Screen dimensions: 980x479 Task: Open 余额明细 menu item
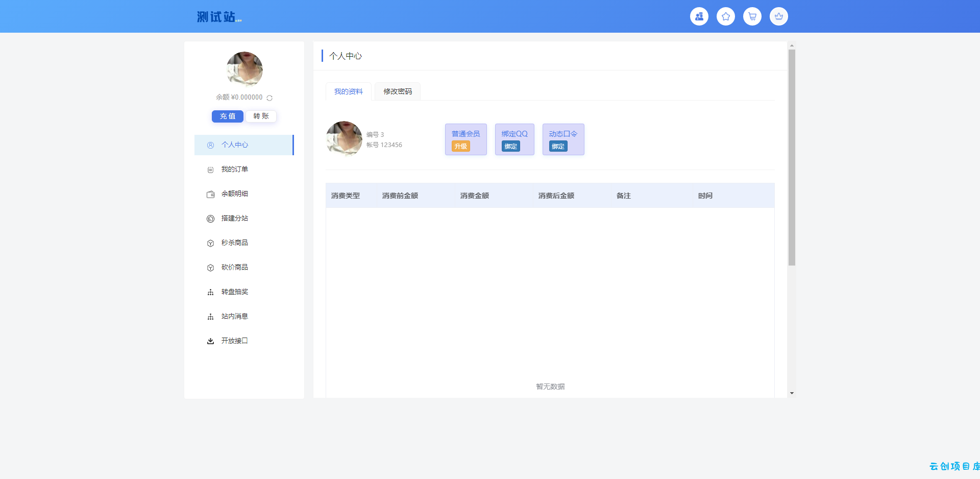pos(244,194)
